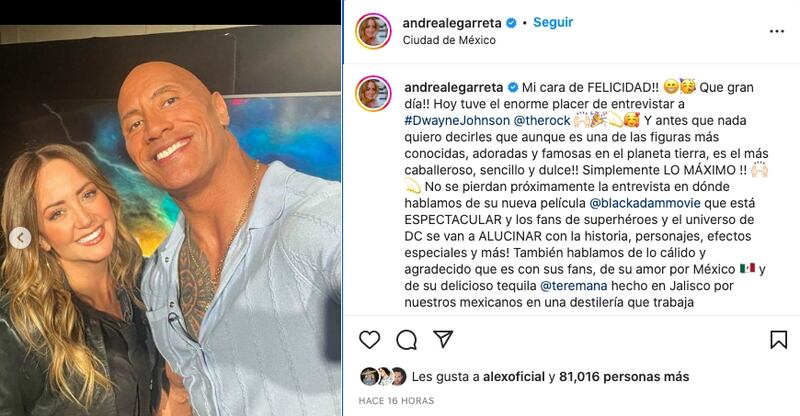Save post with the bookmark icon

point(779,339)
